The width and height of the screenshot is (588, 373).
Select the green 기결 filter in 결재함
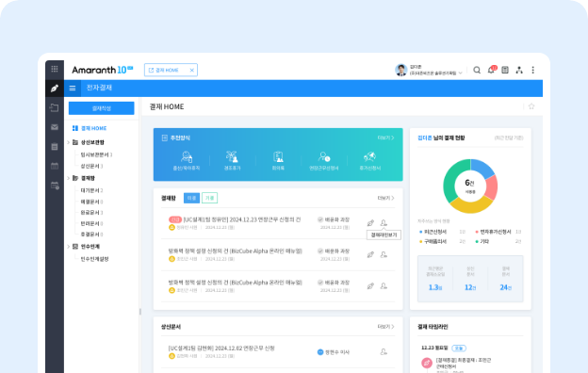tap(209, 198)
